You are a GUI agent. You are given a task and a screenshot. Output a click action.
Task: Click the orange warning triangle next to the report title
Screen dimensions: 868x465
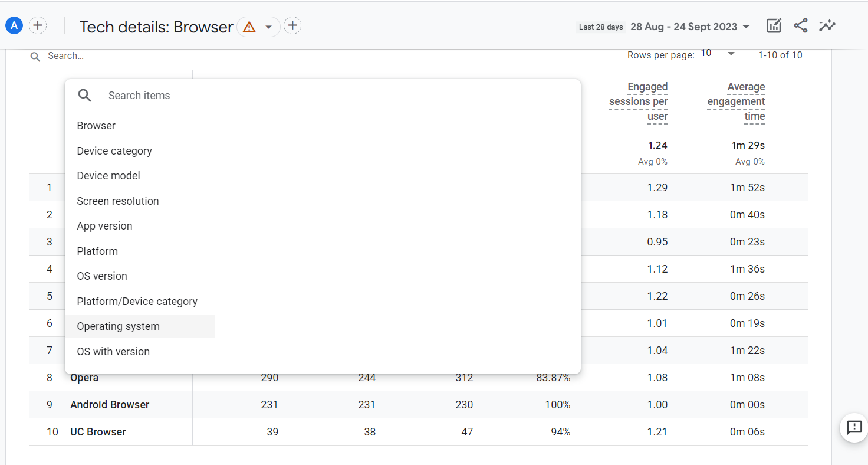point(249,27)
